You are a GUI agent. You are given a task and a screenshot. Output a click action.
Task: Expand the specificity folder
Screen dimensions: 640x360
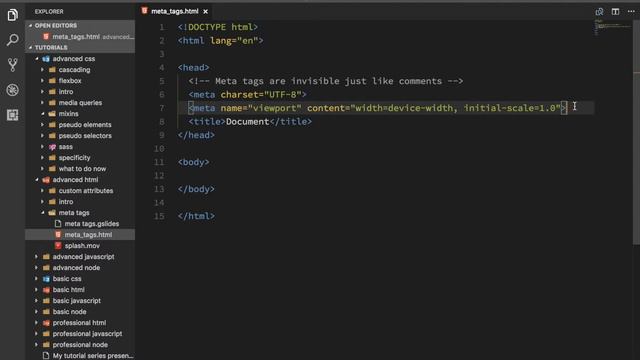(x=42, y=158)
